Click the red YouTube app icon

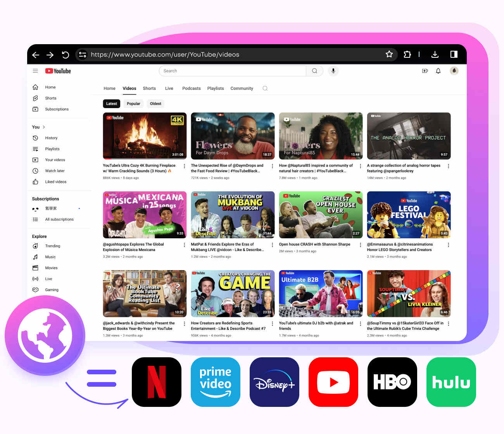[x=333, y=382]
